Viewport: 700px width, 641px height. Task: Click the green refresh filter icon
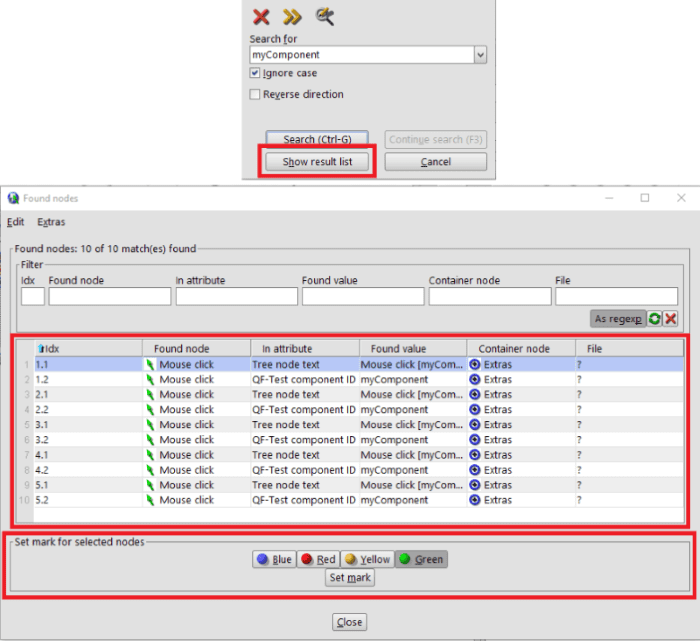click(654, 319)
